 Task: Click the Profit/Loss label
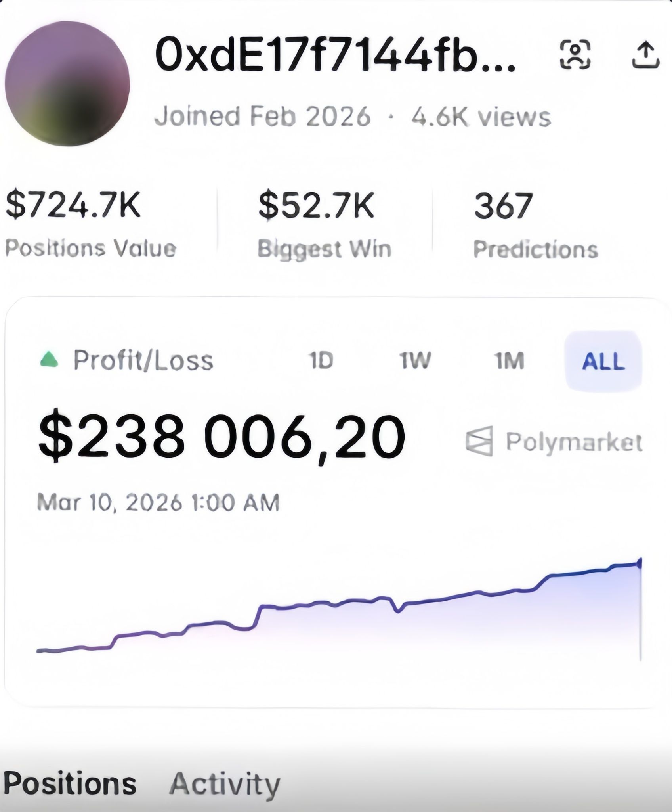coord(143,360)
